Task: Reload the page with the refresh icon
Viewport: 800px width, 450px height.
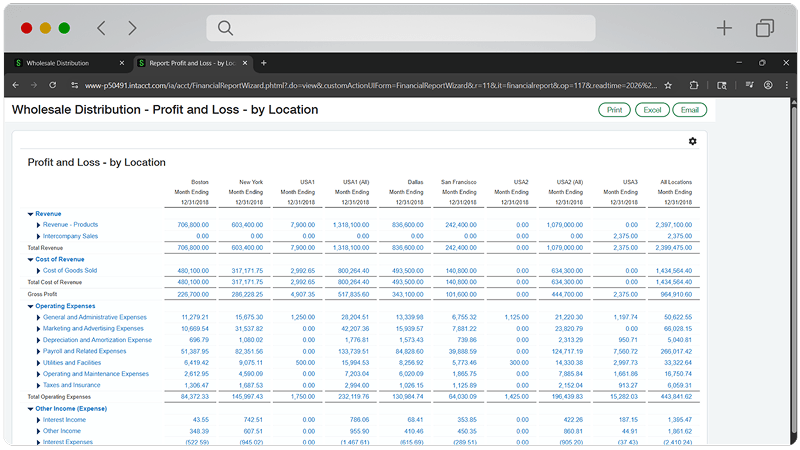Action: tap(53, 85)
